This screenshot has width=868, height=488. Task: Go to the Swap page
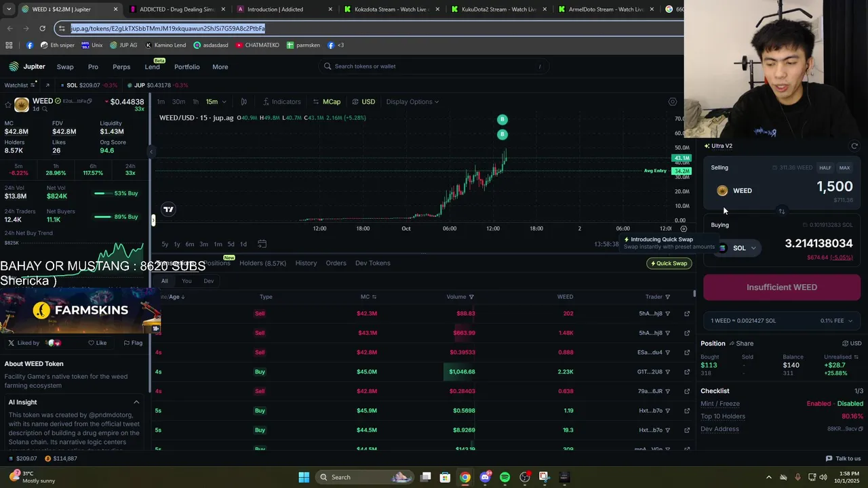point(65,67)
